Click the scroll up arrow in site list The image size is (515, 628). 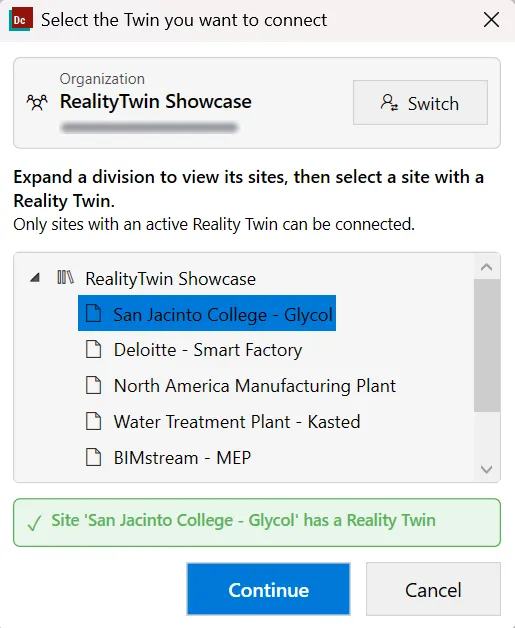point(487,267)
